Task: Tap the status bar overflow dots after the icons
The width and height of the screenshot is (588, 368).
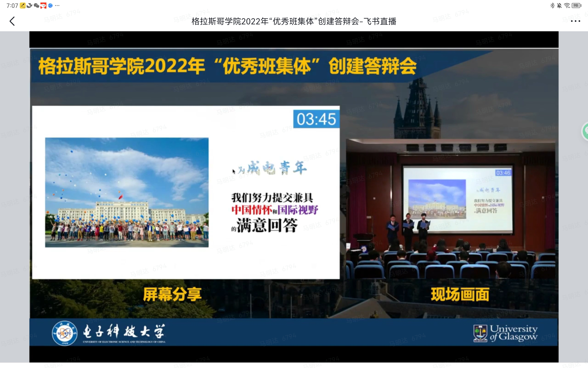Action: (x=57, y=5)
